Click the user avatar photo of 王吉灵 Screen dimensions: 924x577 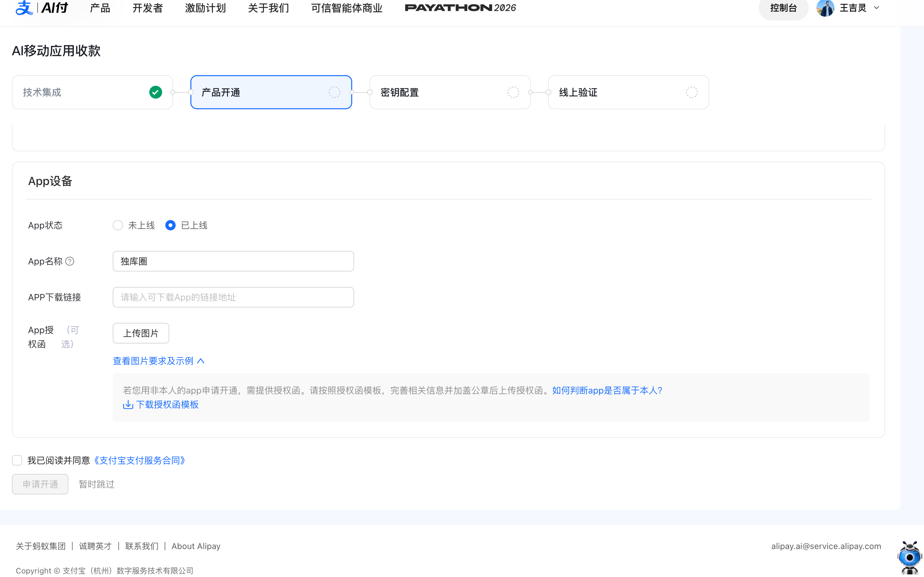tap(825, 8)
